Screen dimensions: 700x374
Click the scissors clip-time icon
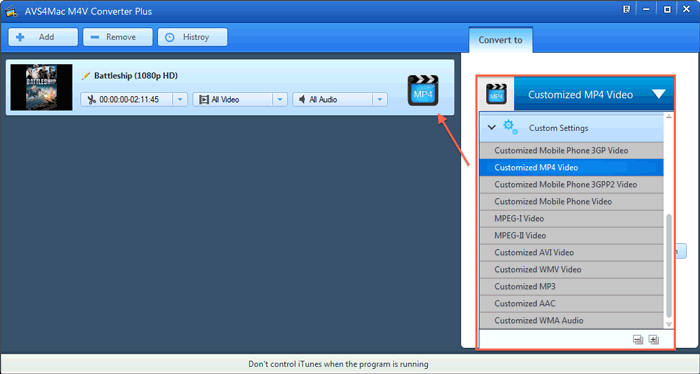click(x=92, y=100)
